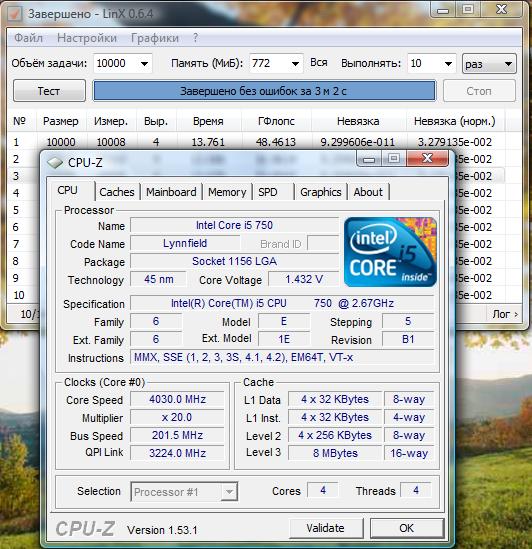This screenshot has height=549, width=532.
Task: Open the раз units dropdown
Action: point(489,64)
